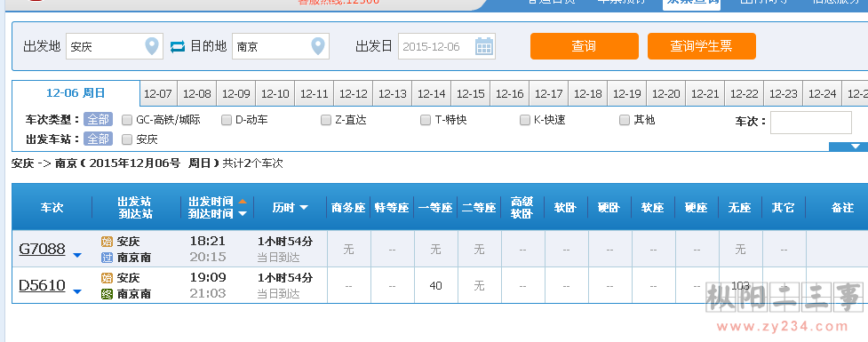Switch to the 12-16 date tab
This screenshot has height=342, width=868.
[x=510, y=93]
